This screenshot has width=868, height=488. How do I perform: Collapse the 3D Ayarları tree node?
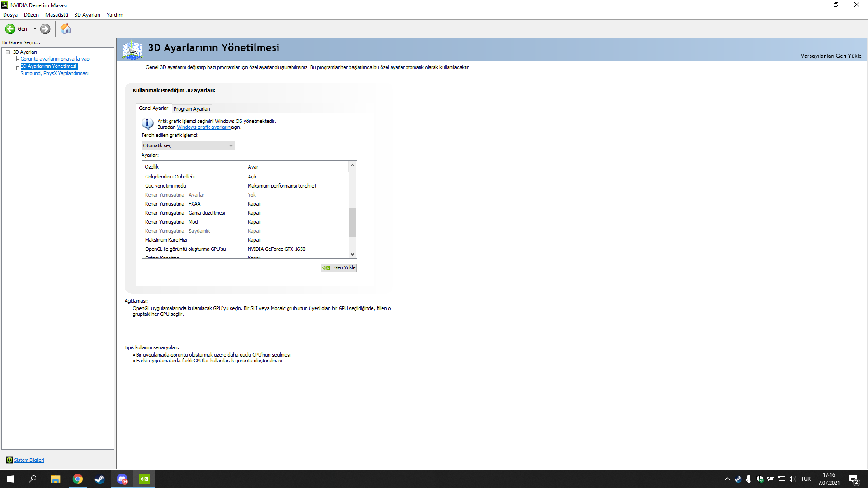click(8, 52)
